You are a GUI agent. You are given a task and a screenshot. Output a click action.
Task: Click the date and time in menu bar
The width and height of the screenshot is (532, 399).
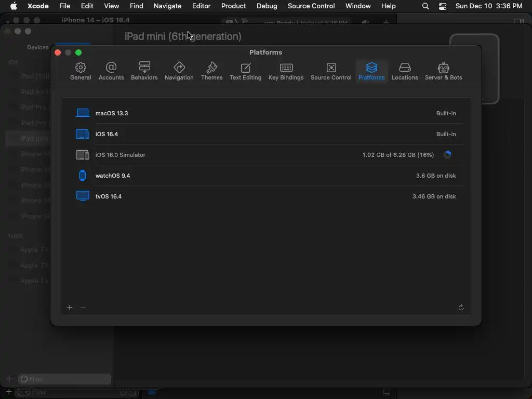click(488, 6)
